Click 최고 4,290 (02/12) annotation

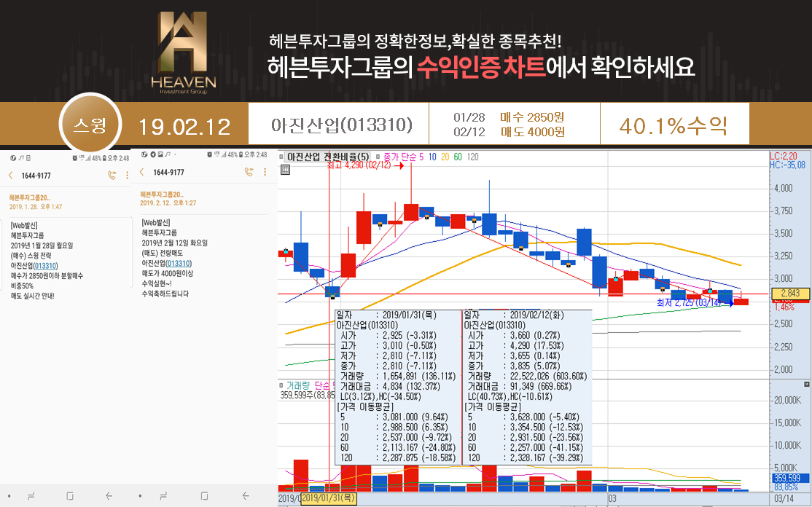tap(359, 165)
